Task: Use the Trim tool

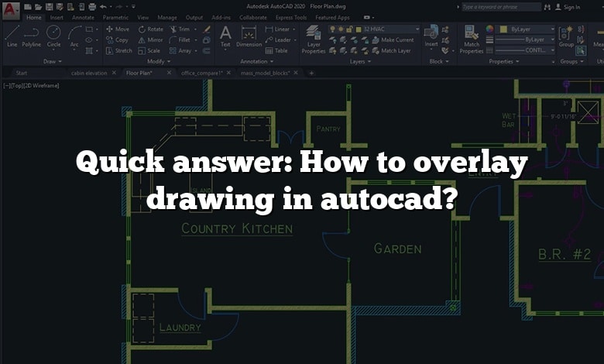Action: tap(180, 29)
